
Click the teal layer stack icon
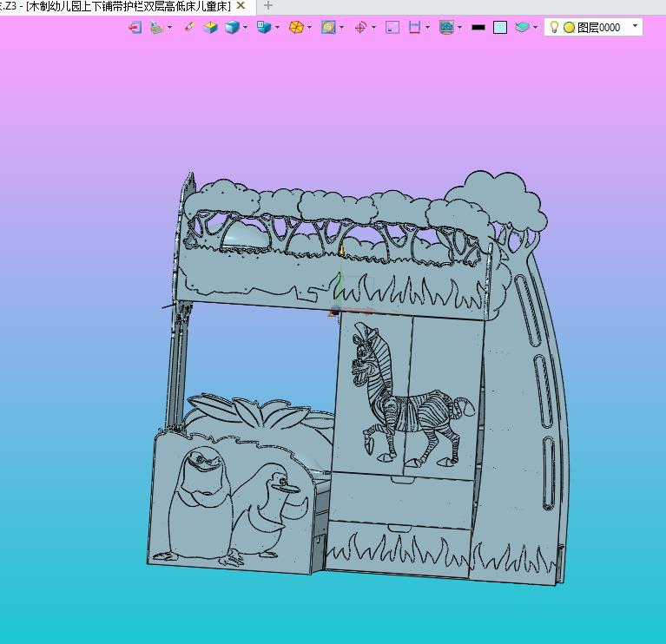(x=522, y=28)
